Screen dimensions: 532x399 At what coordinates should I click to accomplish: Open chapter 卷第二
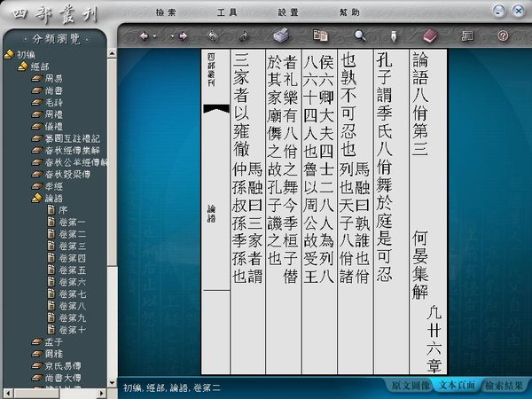72,234
